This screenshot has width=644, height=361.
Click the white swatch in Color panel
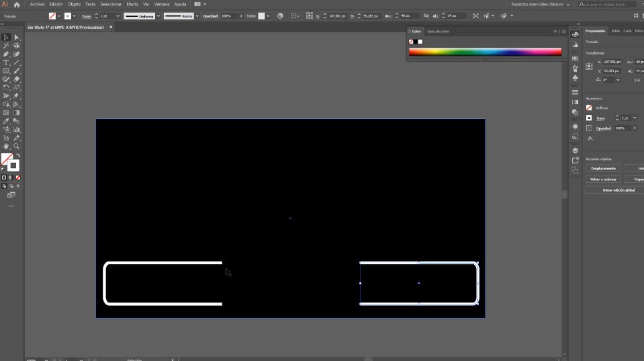[420, 42]
